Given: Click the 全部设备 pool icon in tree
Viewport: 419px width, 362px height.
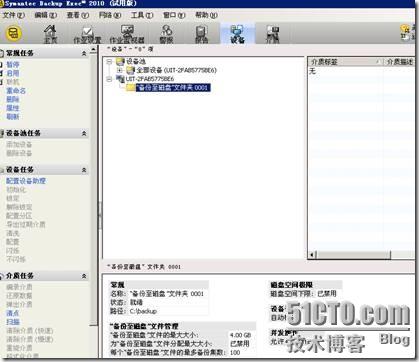Looking at the screenshot, I should [130, 70].
